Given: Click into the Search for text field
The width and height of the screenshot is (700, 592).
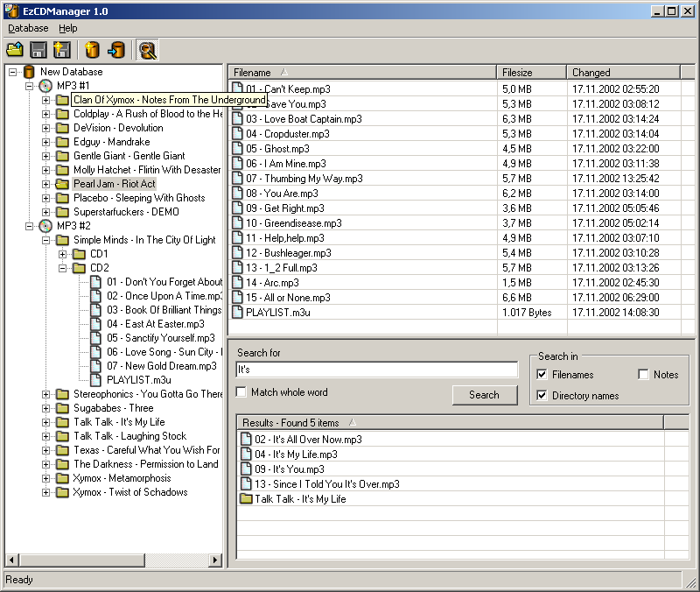Looking at the screenshot, I should (x=377, y=370).
